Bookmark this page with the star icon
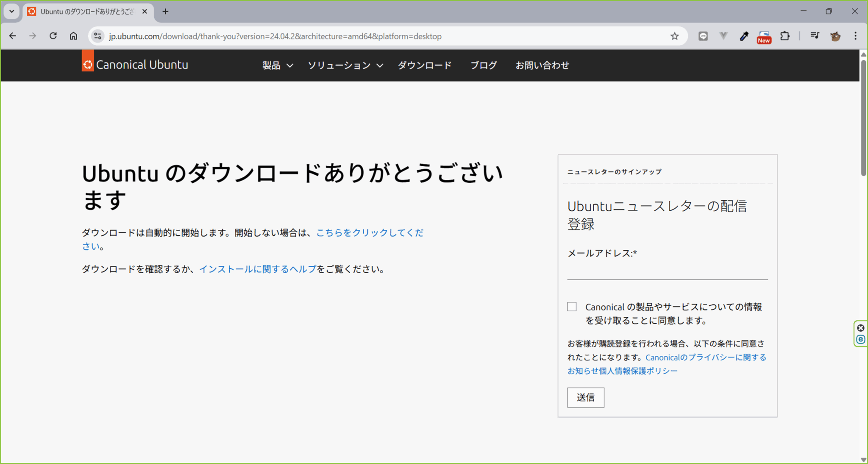Screen dimensions: 868x464 [674, 36]
